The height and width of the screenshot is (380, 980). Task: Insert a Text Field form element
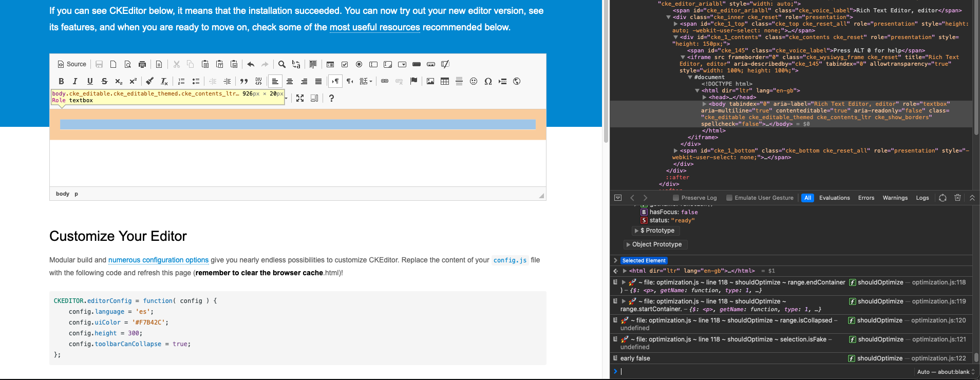373,64
